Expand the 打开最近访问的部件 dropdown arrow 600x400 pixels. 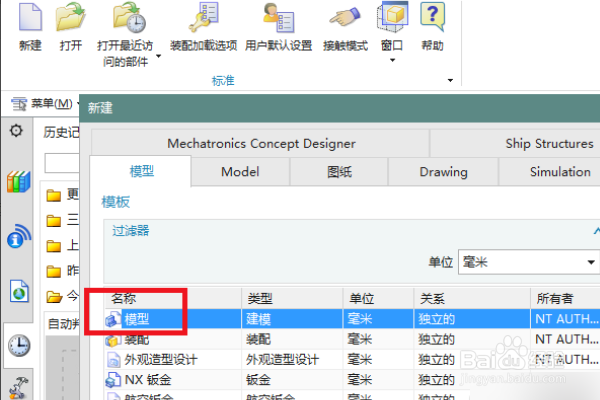pyautogui.click(x=158, y=56)
